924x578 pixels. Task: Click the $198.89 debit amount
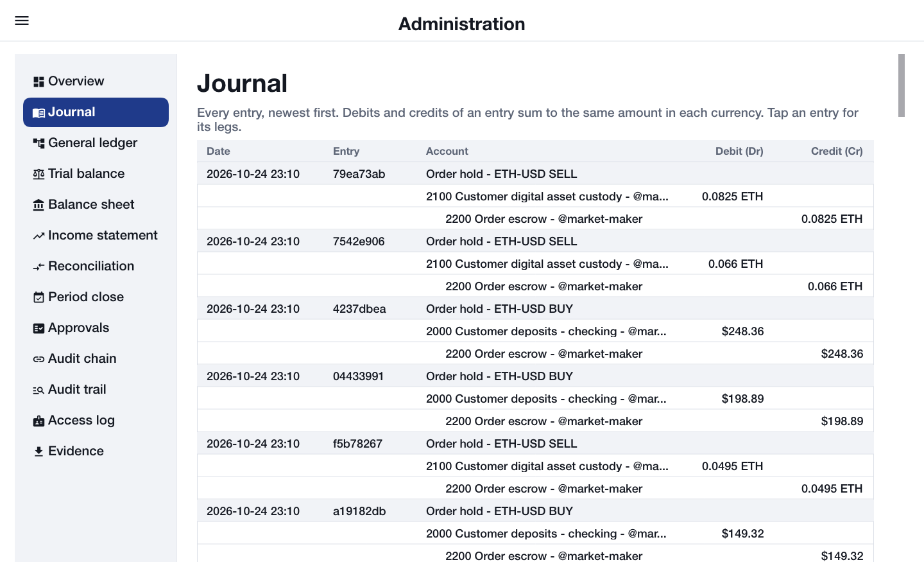742,399
